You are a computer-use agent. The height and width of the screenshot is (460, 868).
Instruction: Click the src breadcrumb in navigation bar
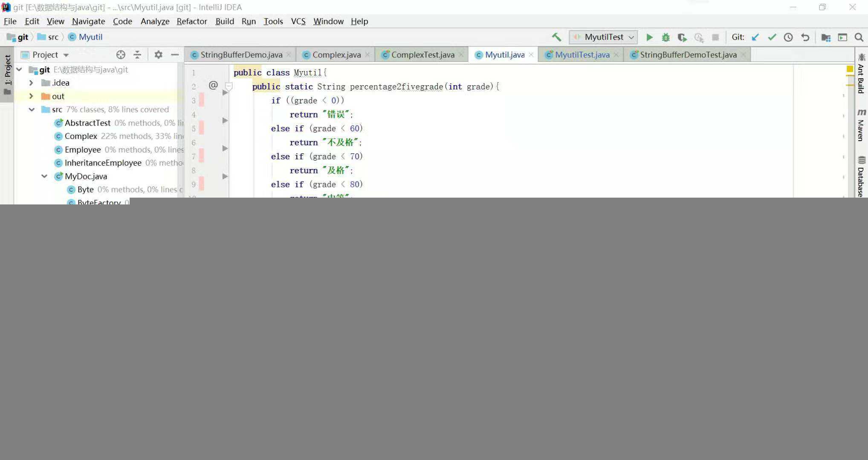click(48, 37)
